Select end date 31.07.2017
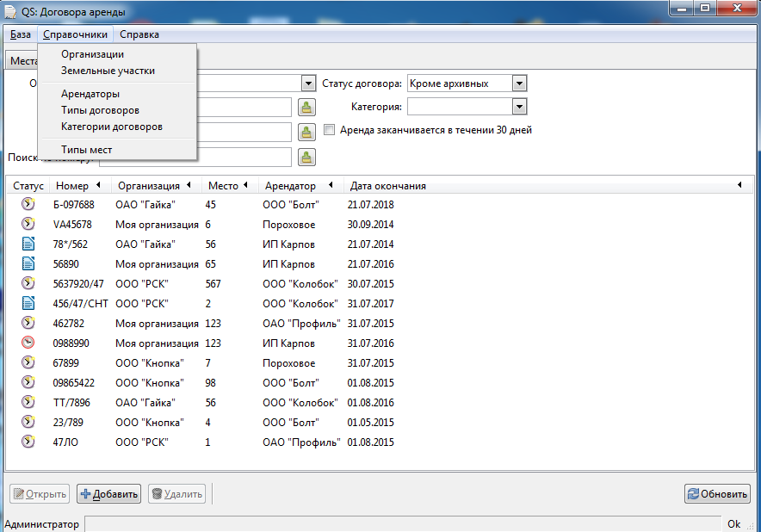Image resolution: width=761 pixels, height=532 pixels. (370, 304)
